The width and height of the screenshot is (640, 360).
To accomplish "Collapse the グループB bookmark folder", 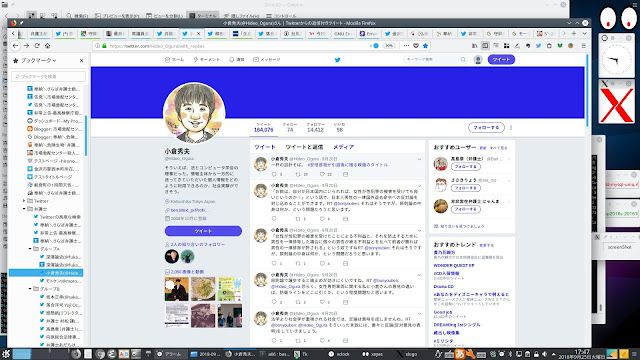I will point(30,289).
